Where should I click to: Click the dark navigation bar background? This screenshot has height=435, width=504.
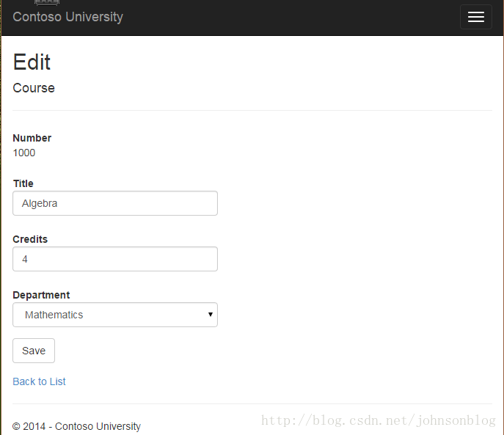(289, 18)
